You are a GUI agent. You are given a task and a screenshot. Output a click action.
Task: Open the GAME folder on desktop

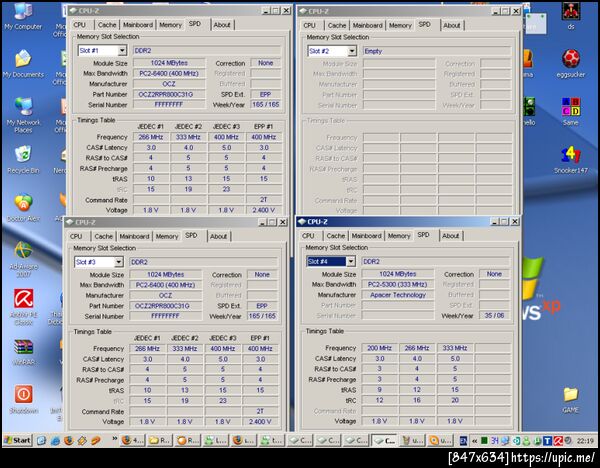(570, 395)
